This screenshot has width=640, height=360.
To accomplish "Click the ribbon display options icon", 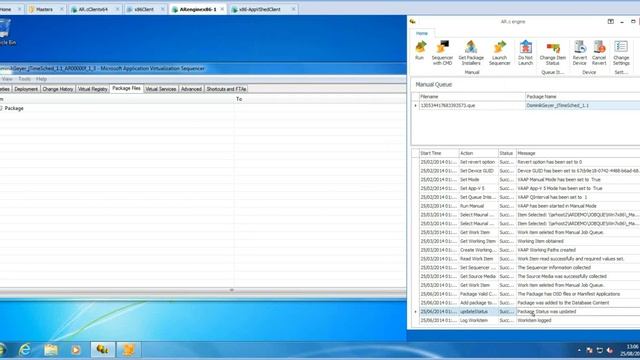I will point(611,22).
